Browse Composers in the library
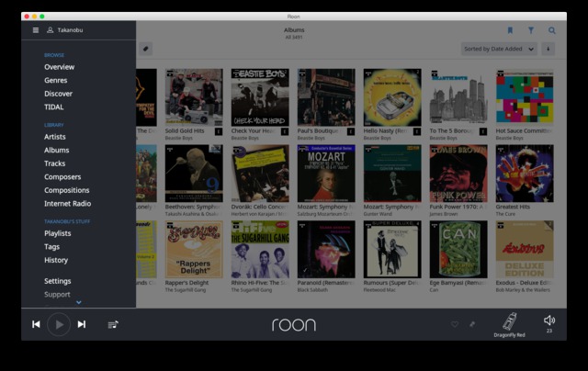The width and height of the screenshot is (588, 371). click(62, 177)
